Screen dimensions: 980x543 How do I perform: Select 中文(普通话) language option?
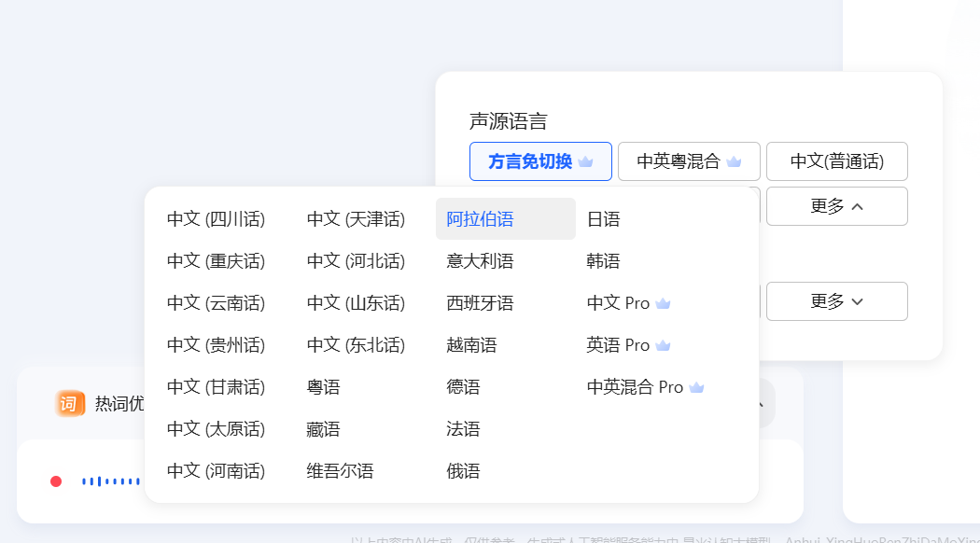(836, 161)
